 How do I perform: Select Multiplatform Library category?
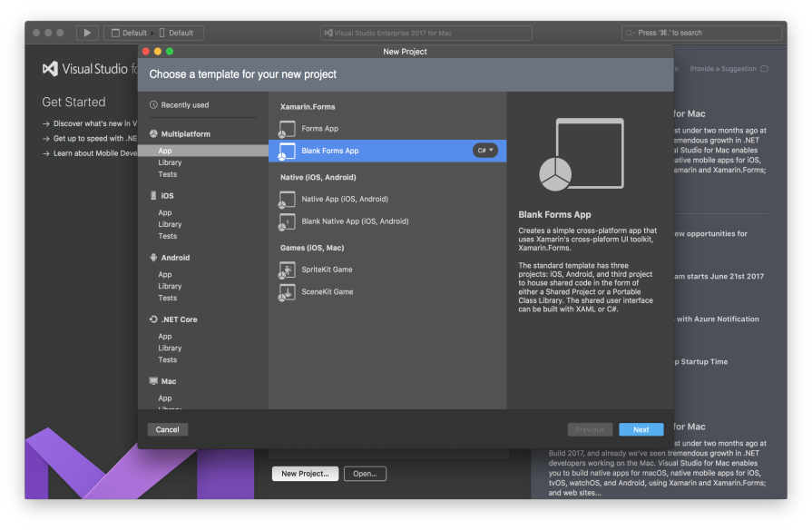point(170,162)
